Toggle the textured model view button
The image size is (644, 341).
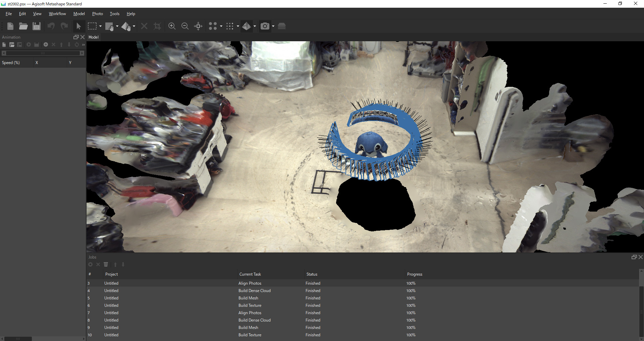point(247,26)
